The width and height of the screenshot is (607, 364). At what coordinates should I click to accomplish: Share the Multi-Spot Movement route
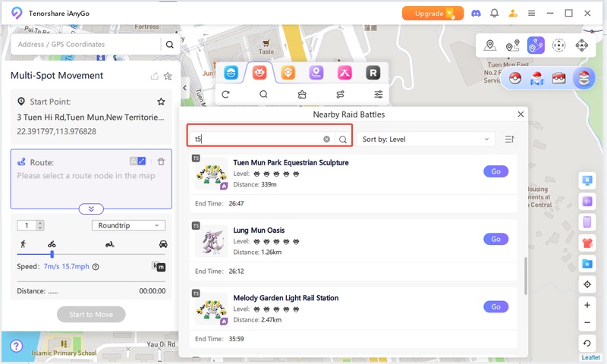155,76
